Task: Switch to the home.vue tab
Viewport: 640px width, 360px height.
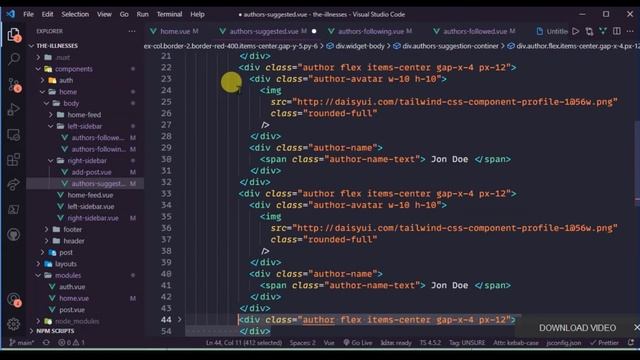Action: point(174,31)
